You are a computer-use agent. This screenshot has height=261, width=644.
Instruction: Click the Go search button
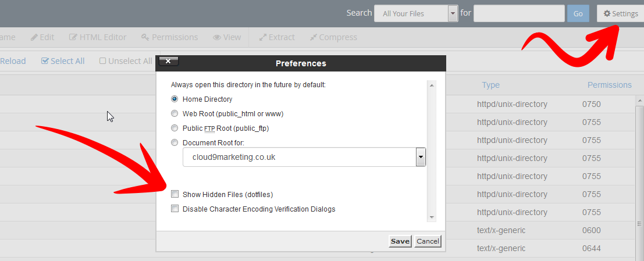(x=578, y=13)
